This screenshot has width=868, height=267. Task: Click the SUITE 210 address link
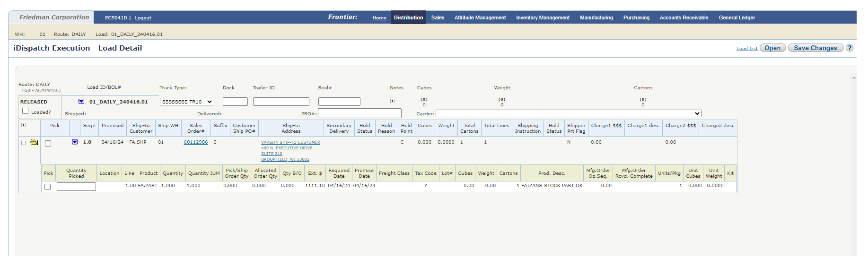click(x=272, y=154)
